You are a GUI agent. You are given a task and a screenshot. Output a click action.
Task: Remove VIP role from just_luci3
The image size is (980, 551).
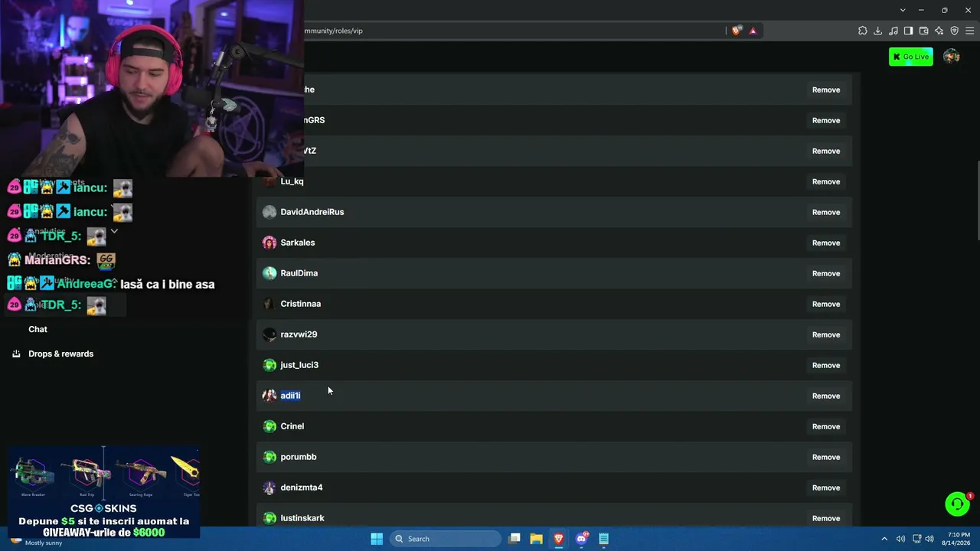pyautogui.click(x=826, y=365)
